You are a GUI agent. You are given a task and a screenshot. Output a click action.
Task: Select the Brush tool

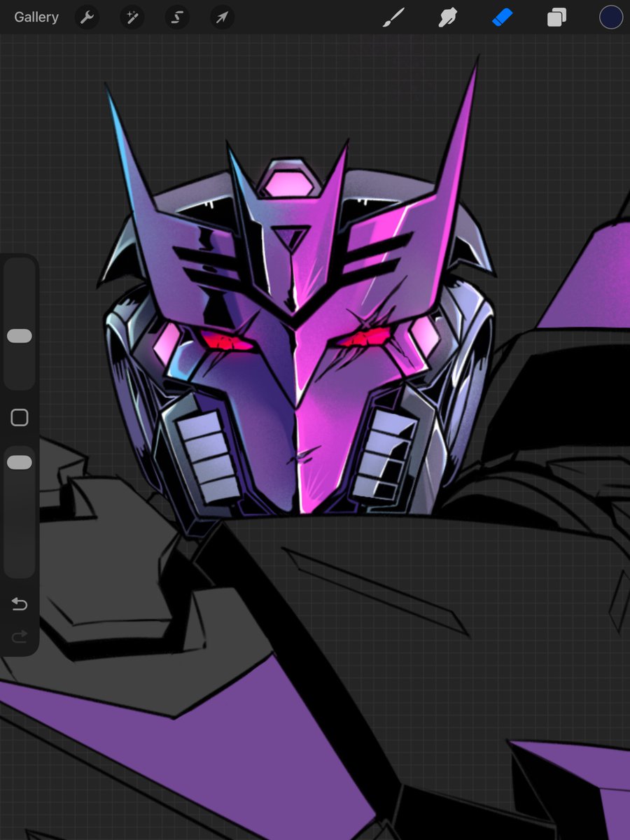click(x=394, y=17)
